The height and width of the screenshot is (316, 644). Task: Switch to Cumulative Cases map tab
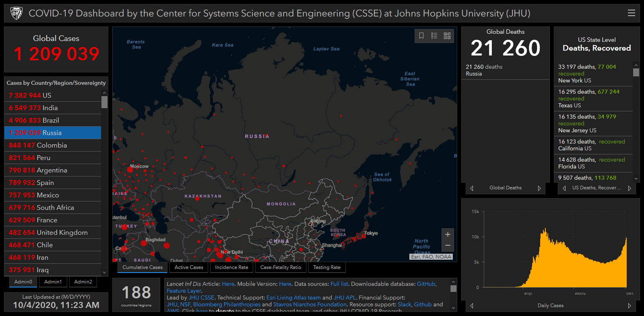(x=142, y=267)
